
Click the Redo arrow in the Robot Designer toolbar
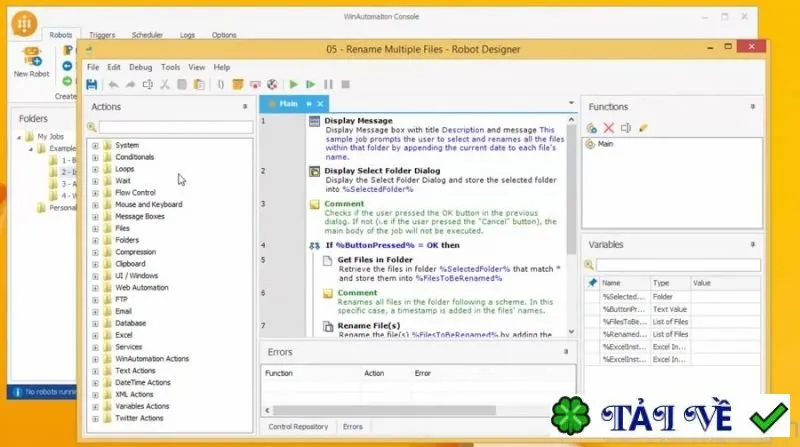[130, 84]
